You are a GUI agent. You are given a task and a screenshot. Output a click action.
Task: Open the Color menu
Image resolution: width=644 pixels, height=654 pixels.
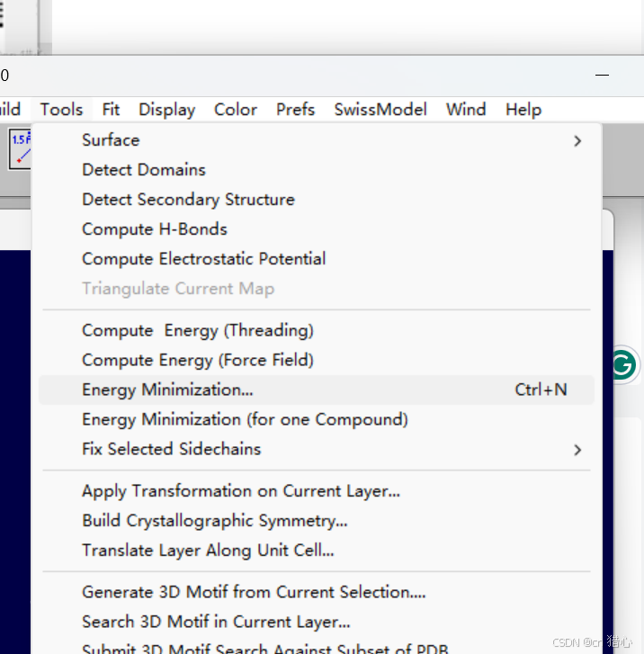(x=236, y=110)
